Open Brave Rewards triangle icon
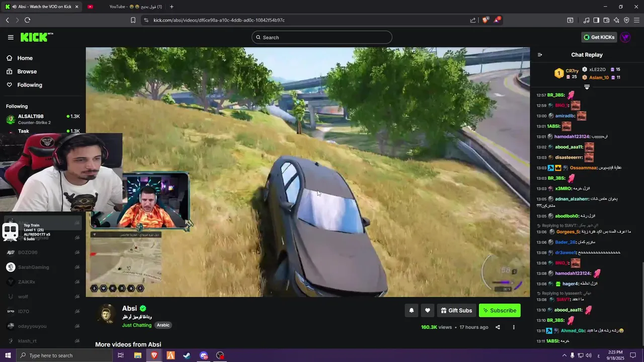Image resolution: width=644 pixels, height=362 pixels. [x=497, y=20]
